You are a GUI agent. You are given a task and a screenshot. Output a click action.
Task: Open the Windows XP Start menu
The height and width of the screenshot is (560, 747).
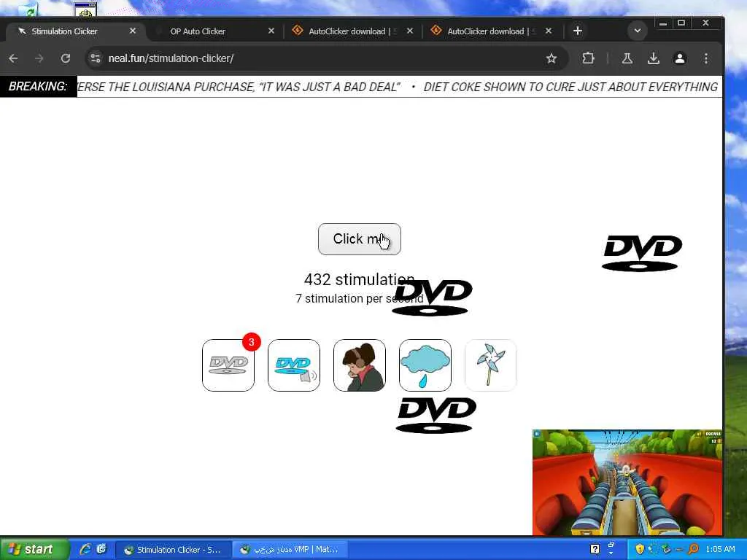pos(34,549)
